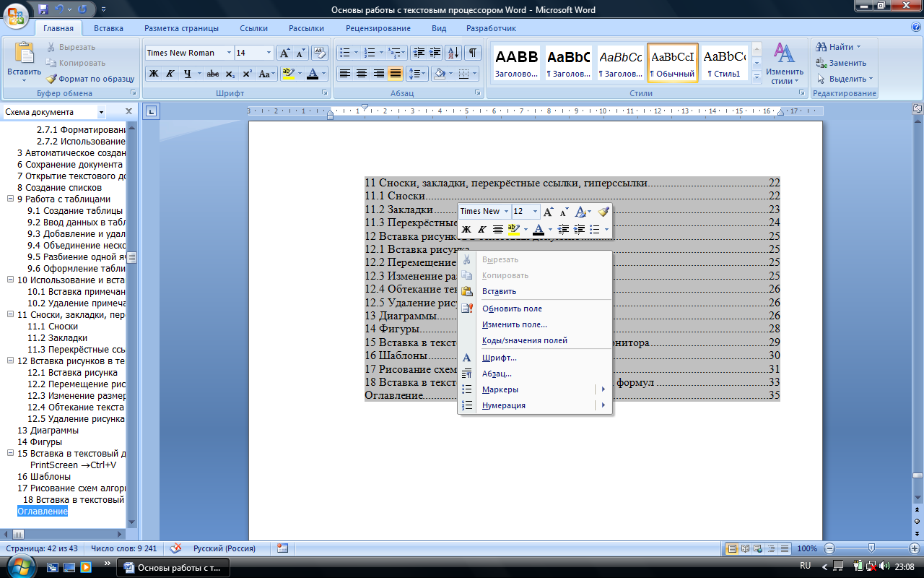
Task: Click the zoom slider in status bar
Action: click(871, 548)
